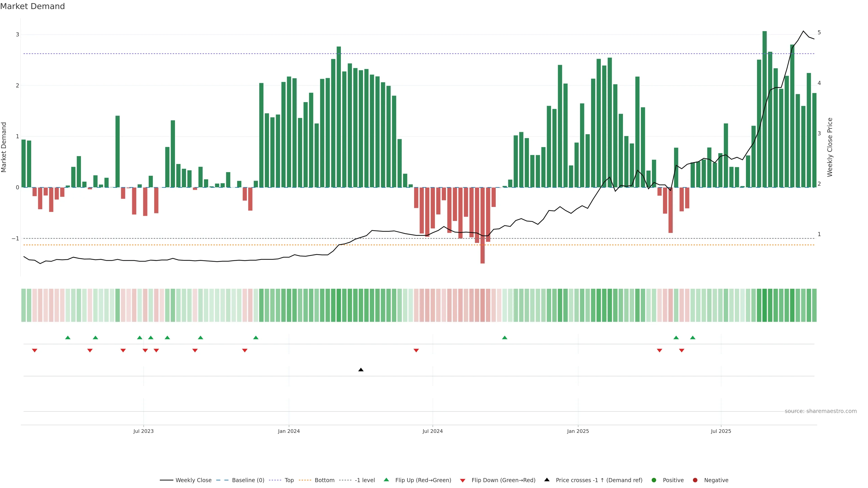
Task: Click Flip Down legend triangle icon
Action: click(x=463, y=480)
